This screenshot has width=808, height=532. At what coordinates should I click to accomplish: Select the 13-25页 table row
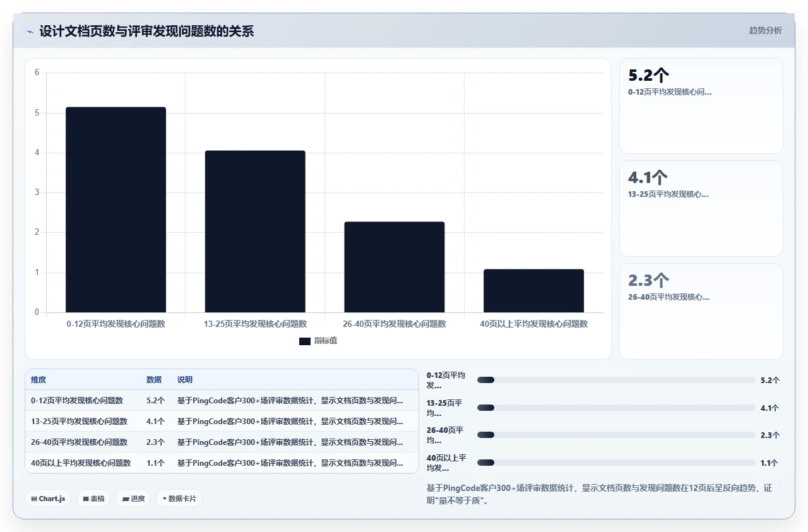click(222, 421)
